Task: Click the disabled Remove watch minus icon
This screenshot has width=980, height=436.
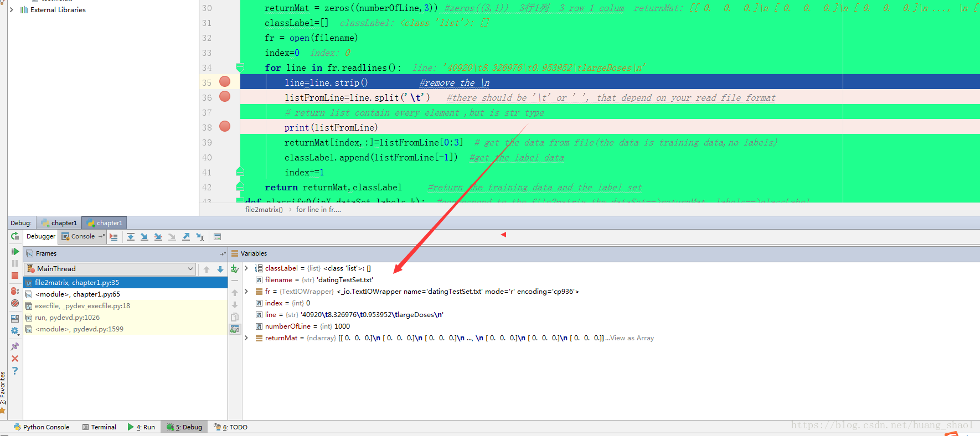Action: tap(235, 281)
